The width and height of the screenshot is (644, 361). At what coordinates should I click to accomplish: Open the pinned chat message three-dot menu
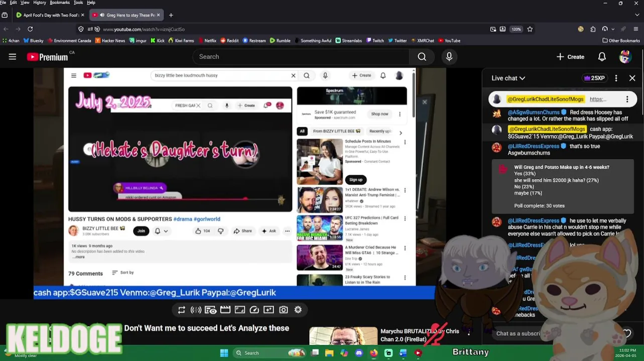[x=627, y=99]
